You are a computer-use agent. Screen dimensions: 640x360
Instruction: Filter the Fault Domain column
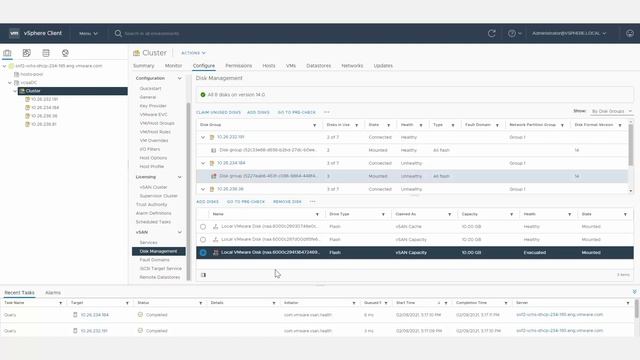pyautogui.click(x=497, y=125)
